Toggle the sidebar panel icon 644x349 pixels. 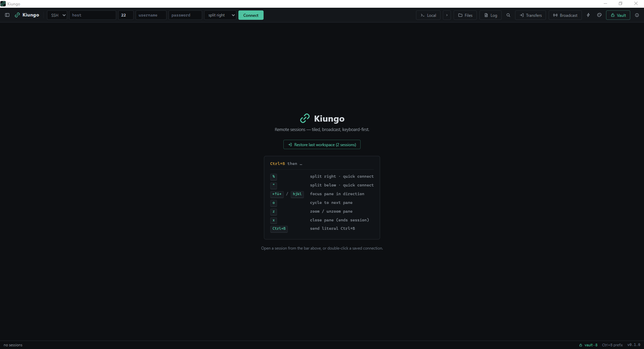click(7, 15)
